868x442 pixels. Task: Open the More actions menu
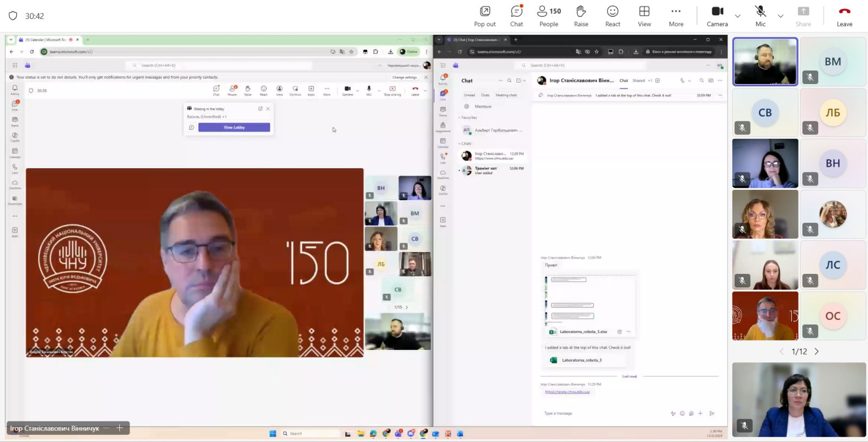point(676,16)
